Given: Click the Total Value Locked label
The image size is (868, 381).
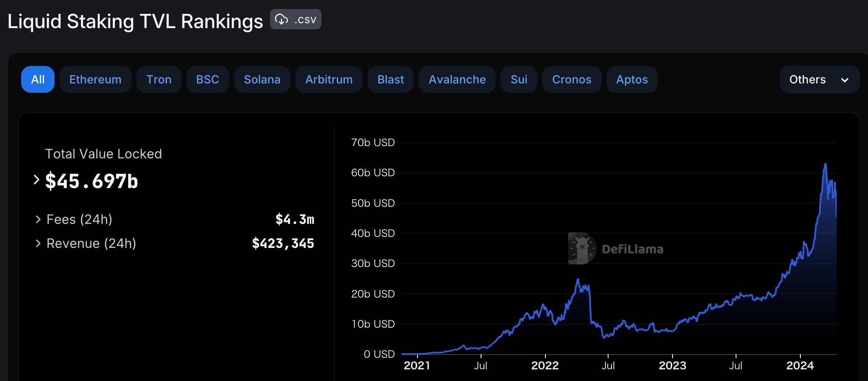Looking at the screenshot, I should pyautogui.click(x=103, y=154).
